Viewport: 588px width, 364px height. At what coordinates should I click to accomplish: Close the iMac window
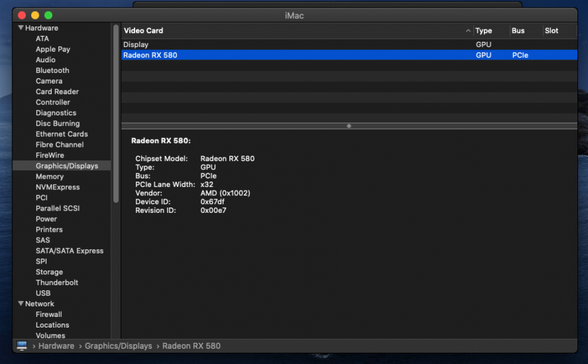pos(22,15)
